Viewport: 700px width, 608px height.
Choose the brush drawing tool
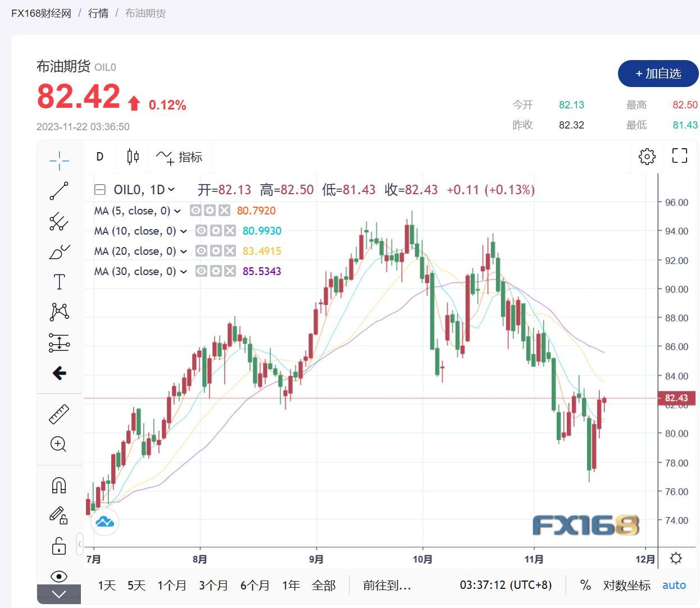[x=59, y=252]
